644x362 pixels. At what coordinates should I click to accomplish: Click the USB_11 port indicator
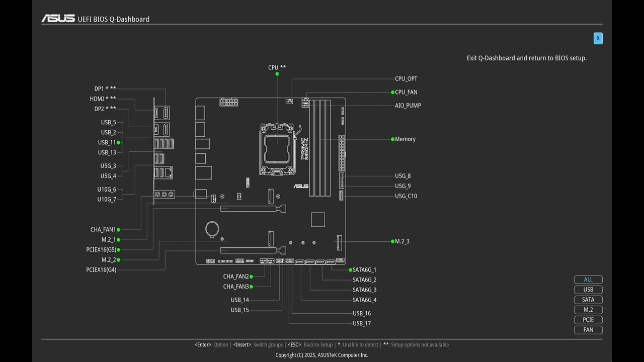click(119, 142)
